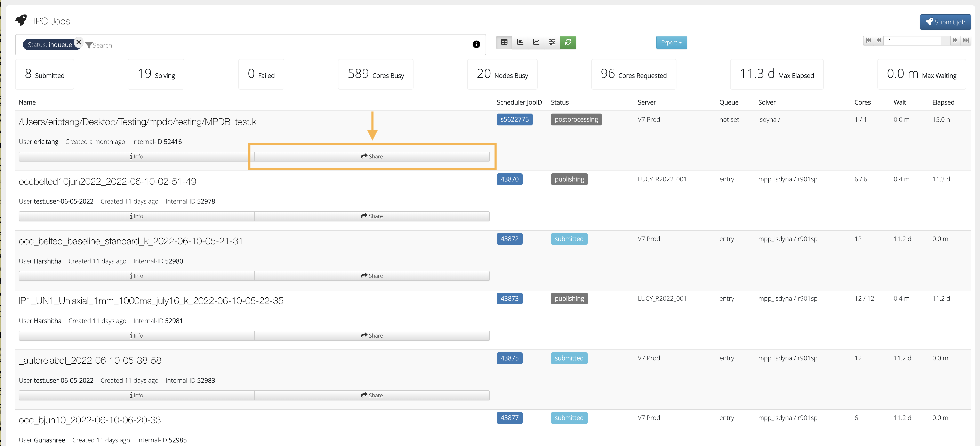The width and height of the screenshot is (980, 446).
Task: Click the page number input field
Action: [913, 40]
